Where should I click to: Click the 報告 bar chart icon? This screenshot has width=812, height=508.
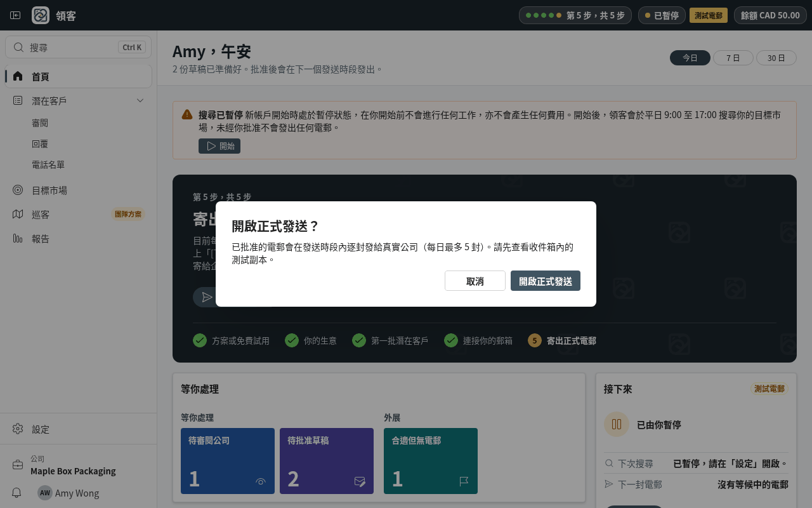click(x=18, y=238)
